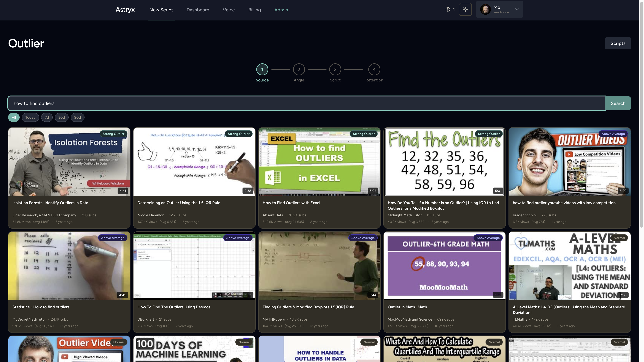The image size is (644, 362).
Task: Click the Outlier page heading
Action: click(x=26, y=43)
